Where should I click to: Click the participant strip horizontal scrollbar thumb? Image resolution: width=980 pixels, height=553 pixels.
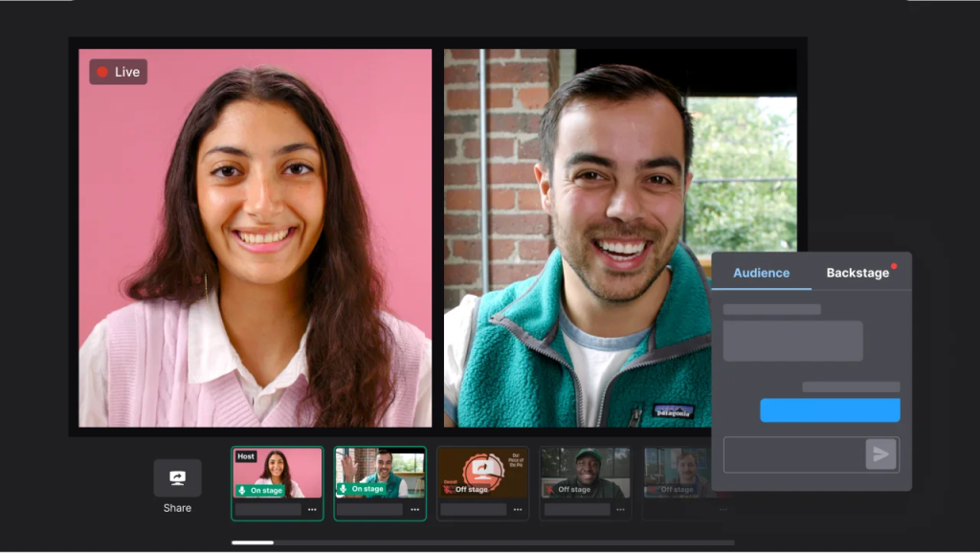[x=253, y=542]
